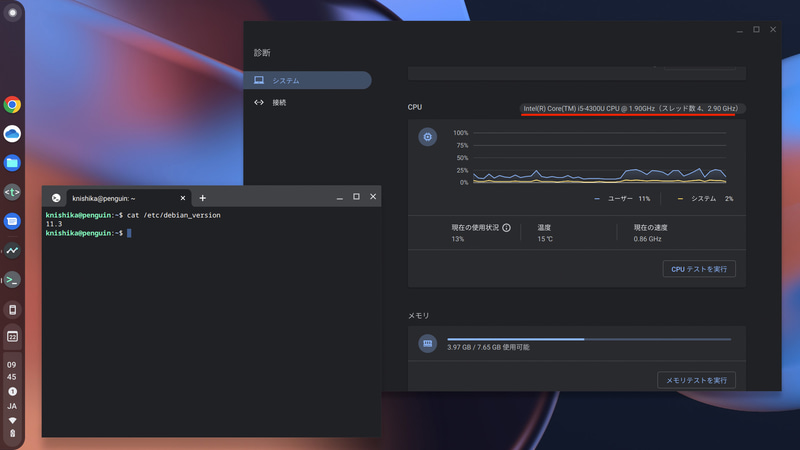Viewport: 800px width, 450px height.
Task: Open the Phone Hub icon on the shelf
Action: tap(13, 310)
